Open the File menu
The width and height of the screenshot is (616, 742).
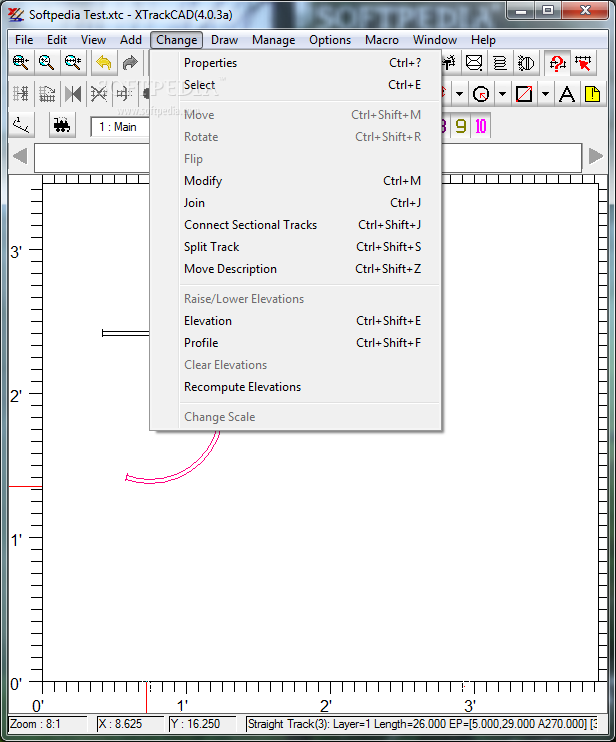click(24, 40)
